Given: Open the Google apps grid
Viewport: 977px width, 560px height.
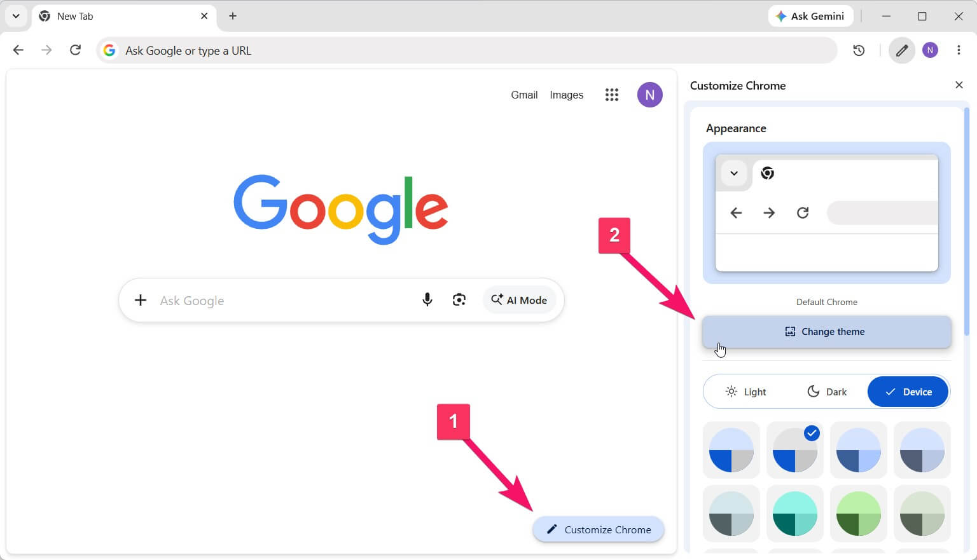Looking at the screenshot, I should (612, 95).
